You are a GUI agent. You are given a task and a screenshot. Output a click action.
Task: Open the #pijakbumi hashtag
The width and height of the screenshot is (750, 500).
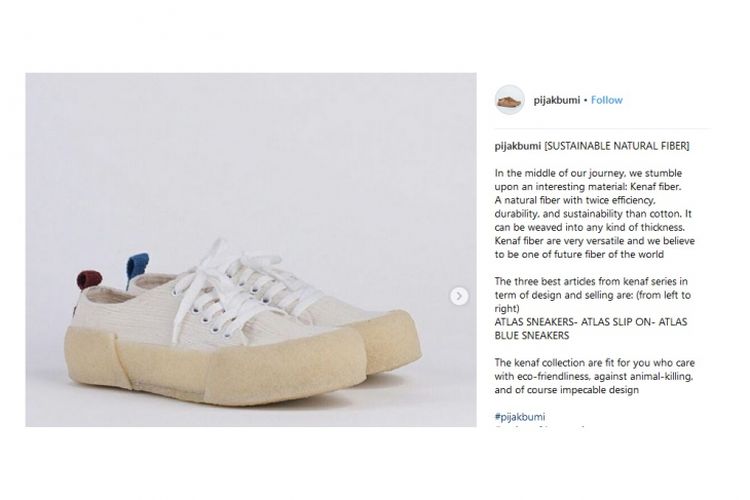click(x=520, y=417)
